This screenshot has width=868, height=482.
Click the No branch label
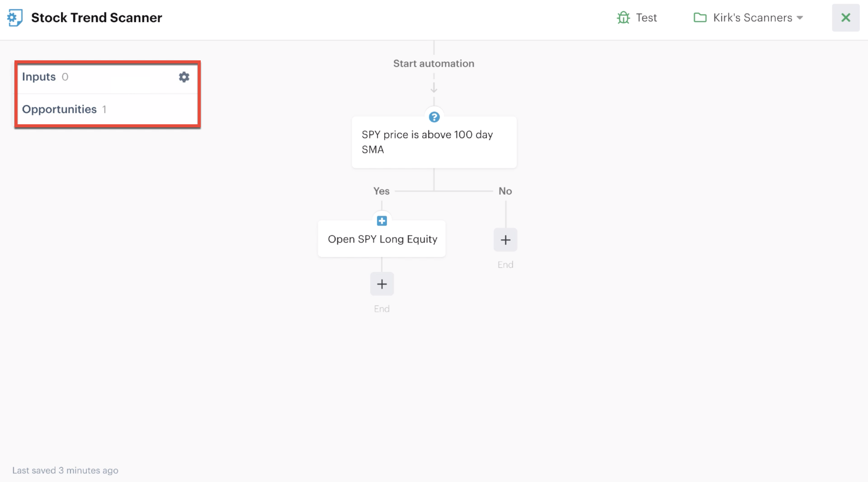(x=505, y=191)
